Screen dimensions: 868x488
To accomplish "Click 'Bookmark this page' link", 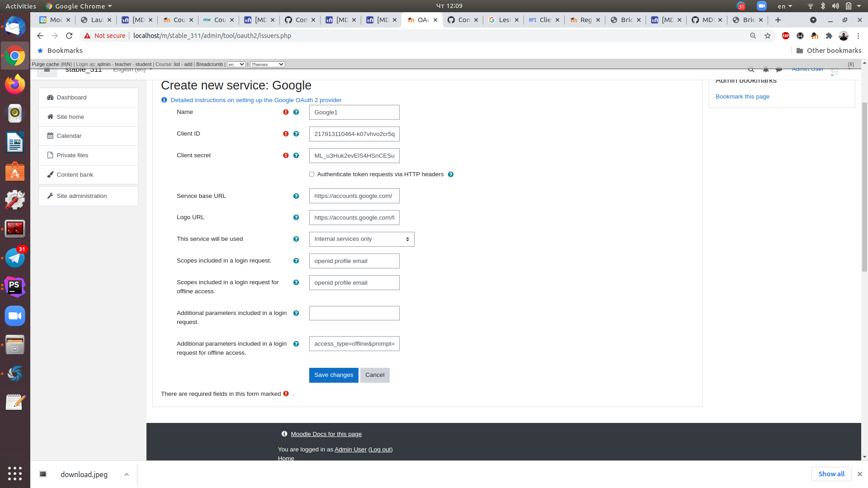I will tap(742, 97).
